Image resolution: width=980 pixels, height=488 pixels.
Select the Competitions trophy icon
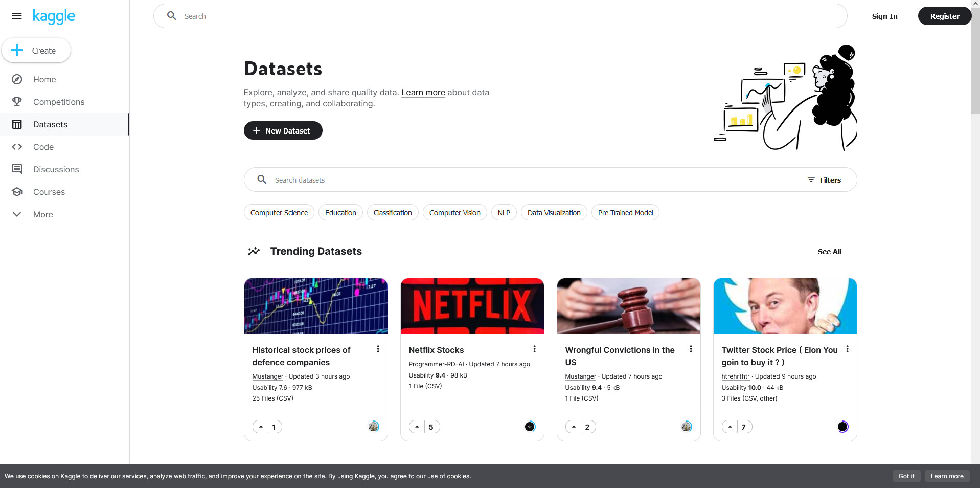pyautogui.click(x=17, y=102)
